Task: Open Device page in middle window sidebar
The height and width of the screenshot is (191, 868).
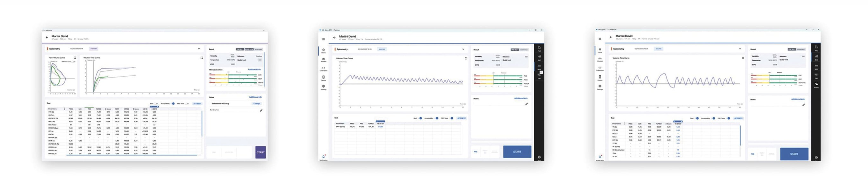Action: click(323, 78)
